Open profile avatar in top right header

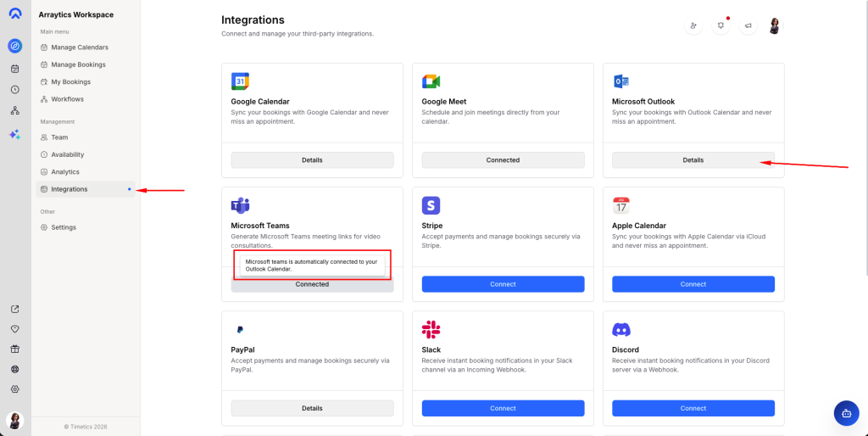pyautogui.click(x=774, y=25)
